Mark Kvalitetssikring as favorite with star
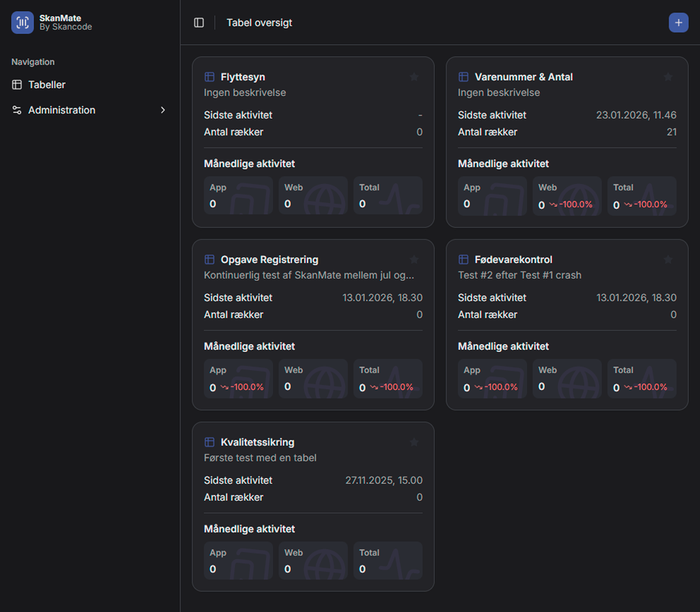The image size is (700, 612). [414, 442]
